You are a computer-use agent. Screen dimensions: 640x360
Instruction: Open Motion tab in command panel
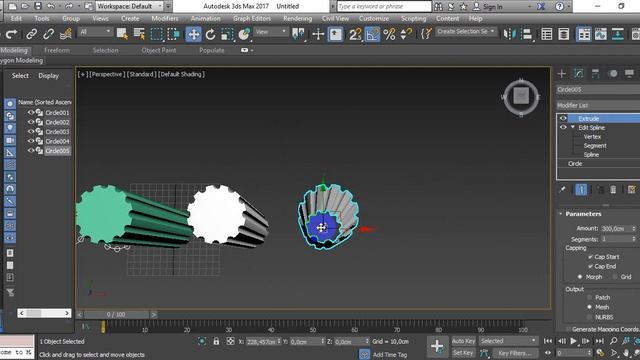pos(613,73)
